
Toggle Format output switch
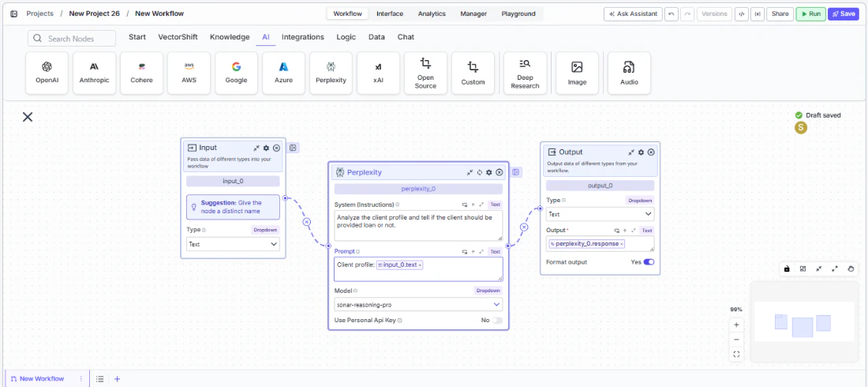(649, 261)
